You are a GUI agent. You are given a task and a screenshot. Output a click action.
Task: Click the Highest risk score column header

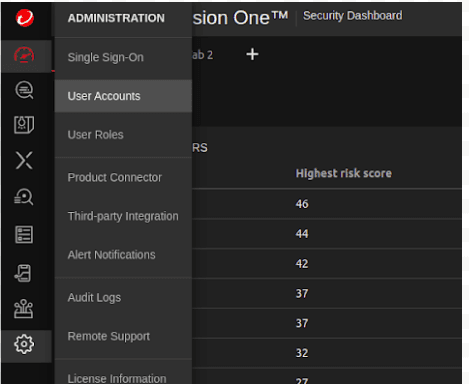pos(344,173)
